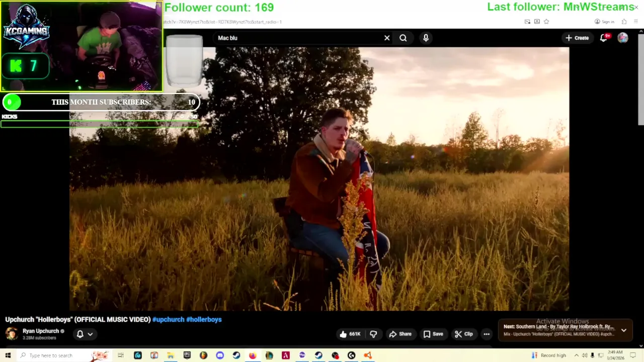
Task: Open File Explorer from taskbar
Action: [x=171, y=355]
